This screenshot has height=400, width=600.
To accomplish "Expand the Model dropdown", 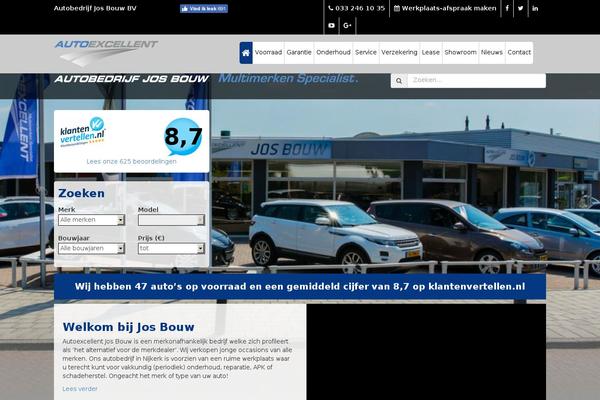I will (x=171, y=220).
